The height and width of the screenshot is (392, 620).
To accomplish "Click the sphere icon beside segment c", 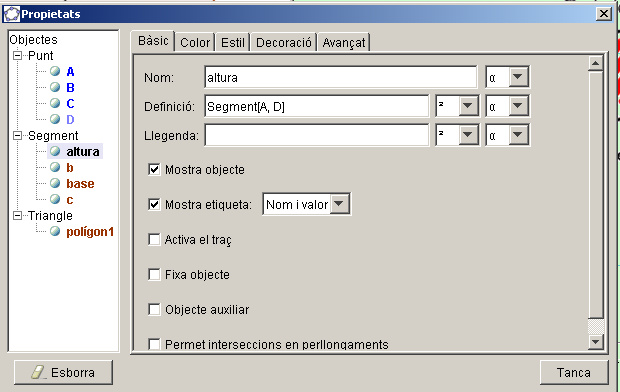I will (55, 199).
